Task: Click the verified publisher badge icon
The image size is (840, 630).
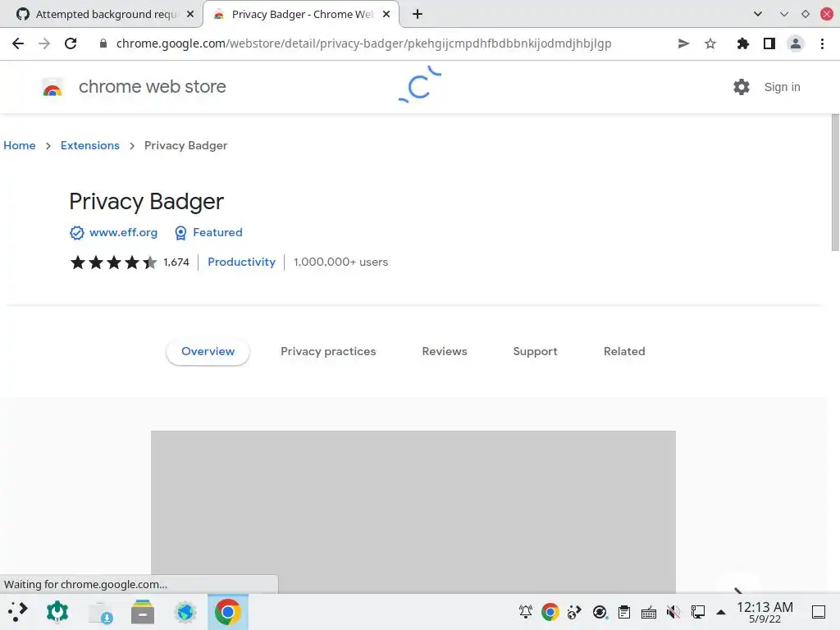Action: pos(77,233)
